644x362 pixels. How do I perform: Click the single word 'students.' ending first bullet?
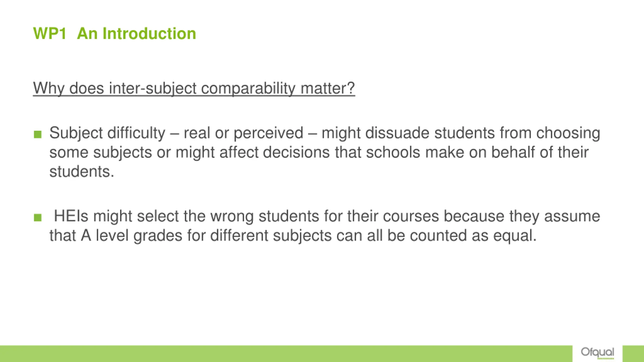82,172
